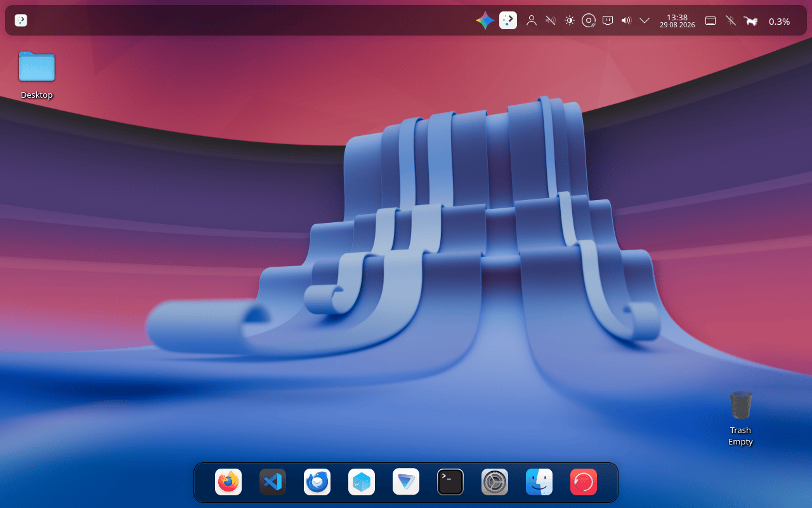
Task: Launch the red circular-arrow app in the dock
Action: tap(584, 482)
